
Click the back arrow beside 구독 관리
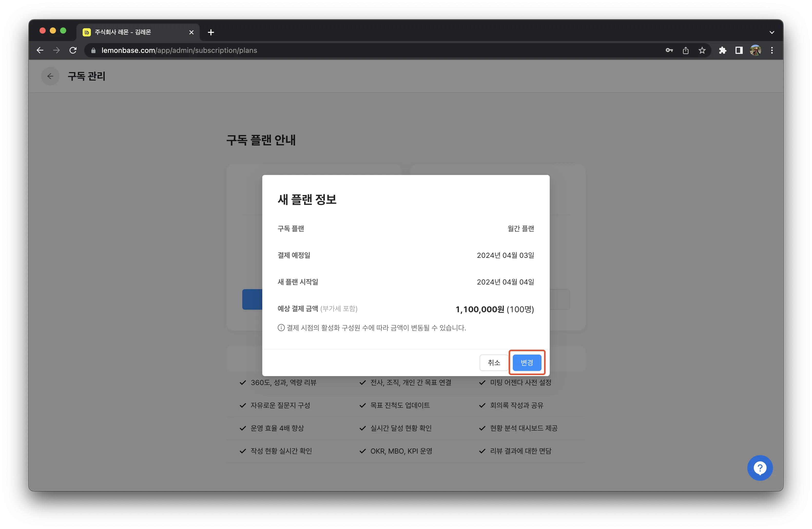(x=51, y=76)
